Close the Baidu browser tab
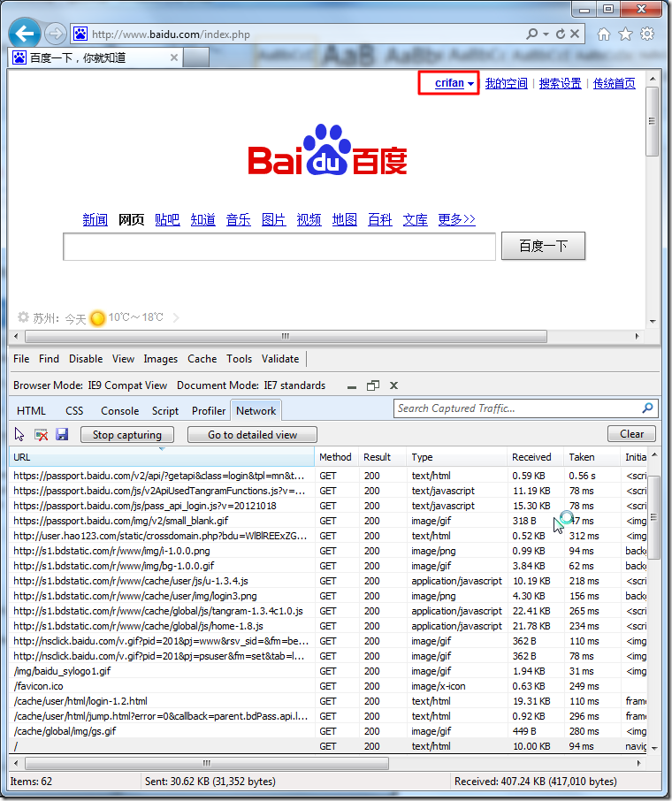672x801 pixels. click(x=174, y=57)
